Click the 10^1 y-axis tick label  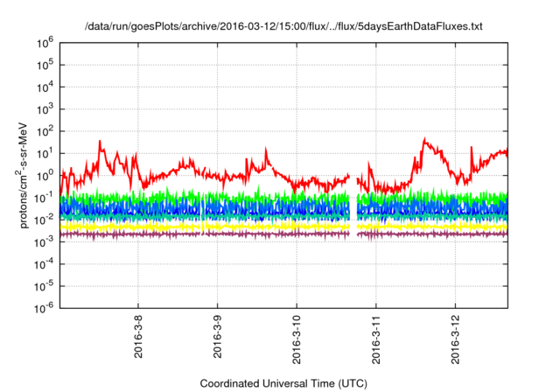pos(45,154)
